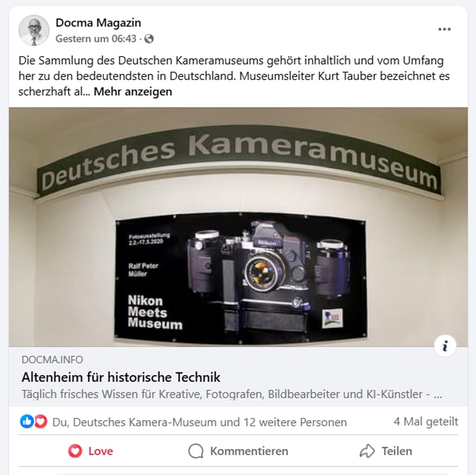
Task: Show who reacted: Du, Deutsches Kamera-Museum
Action: click(x=199, y=422)
